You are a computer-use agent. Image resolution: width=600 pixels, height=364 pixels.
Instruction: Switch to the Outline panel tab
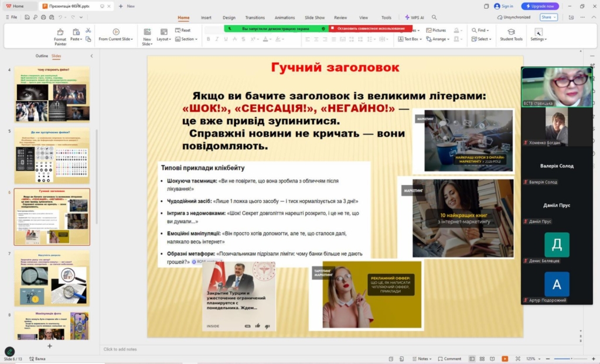click(x=42, y=56)
